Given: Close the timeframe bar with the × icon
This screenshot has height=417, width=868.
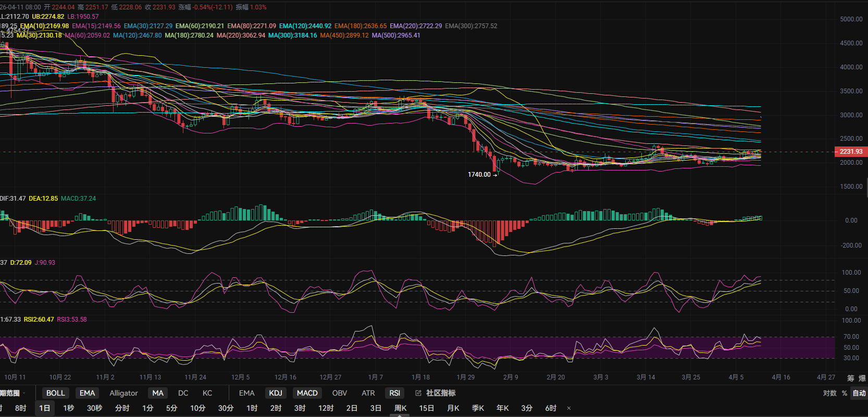Looking at the screenshot, I should click(569, 408).
